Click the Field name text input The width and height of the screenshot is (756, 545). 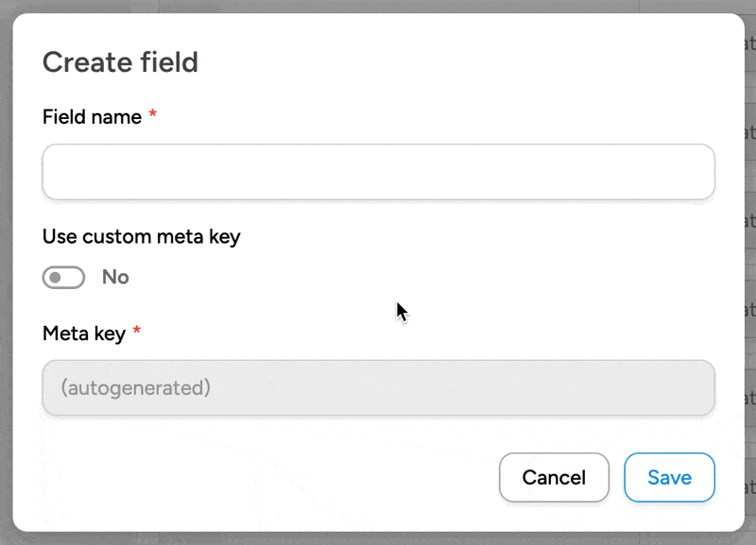click(x=378, y=172)
